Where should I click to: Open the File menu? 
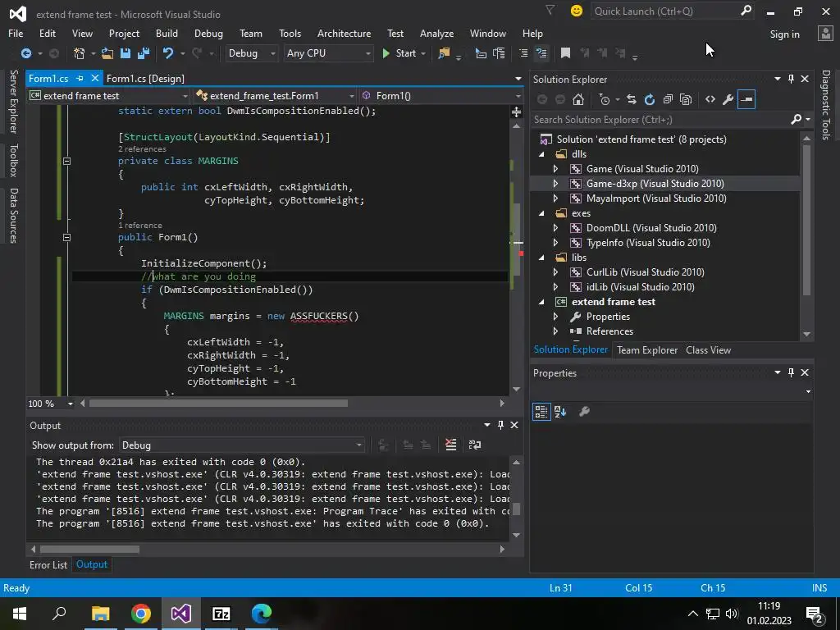coord(16,33)
